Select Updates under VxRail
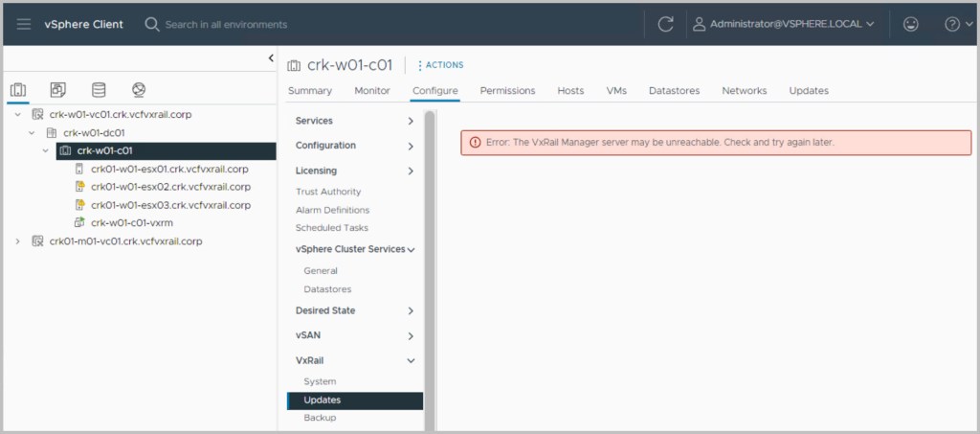980x434 pixels. point(355,400)
